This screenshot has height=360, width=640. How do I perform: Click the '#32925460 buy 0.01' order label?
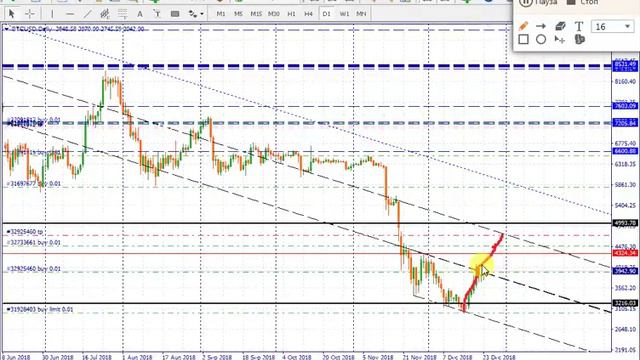[34, 269]
